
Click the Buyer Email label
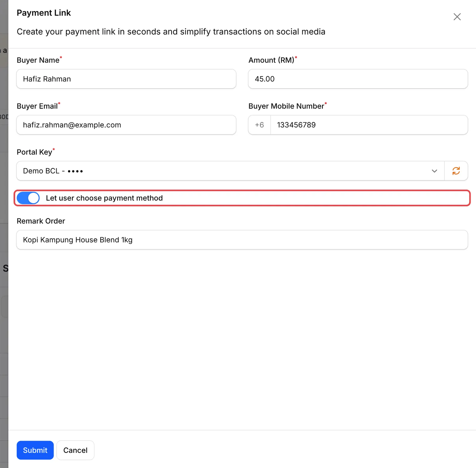point(37,106)
